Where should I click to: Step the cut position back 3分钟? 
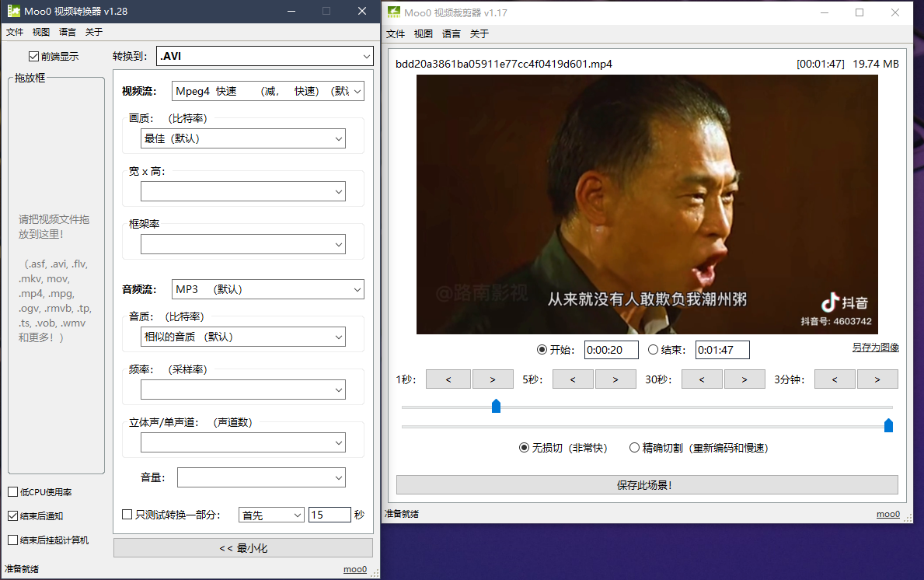[835, 379]
